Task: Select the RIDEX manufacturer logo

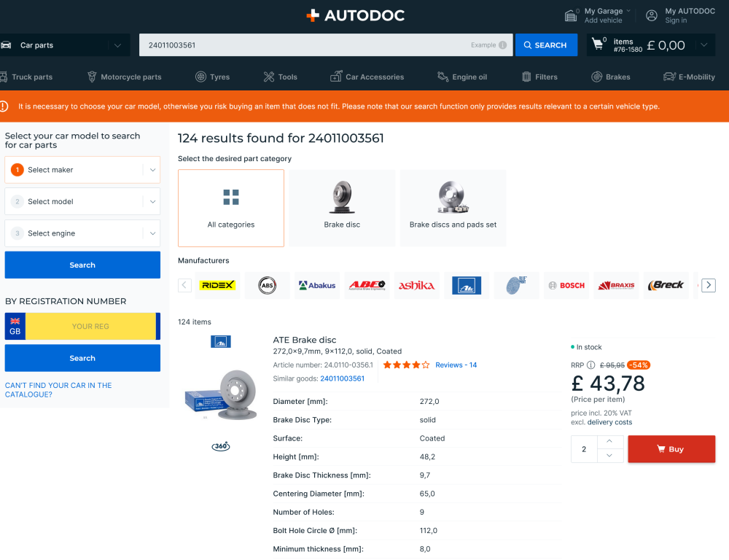Action: pyautogui.click(x=217, y=285)
